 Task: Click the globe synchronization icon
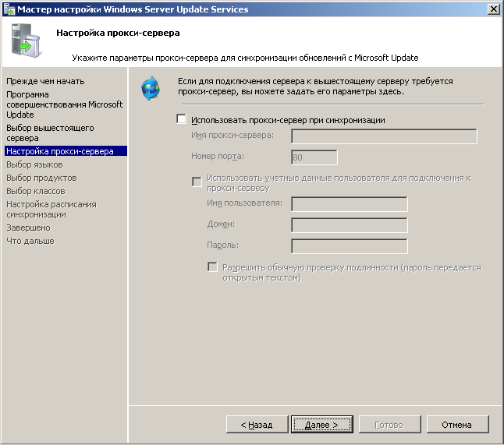click(151, 88)
